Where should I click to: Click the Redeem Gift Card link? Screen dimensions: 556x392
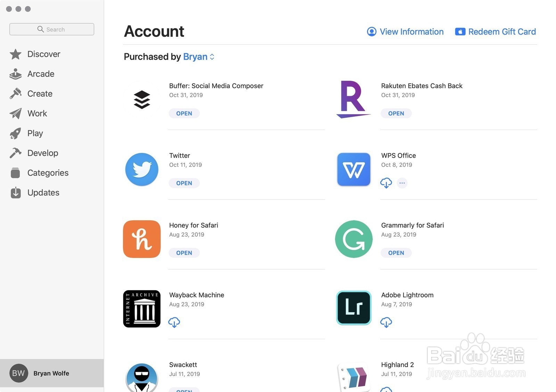click(x=496, y=32)
